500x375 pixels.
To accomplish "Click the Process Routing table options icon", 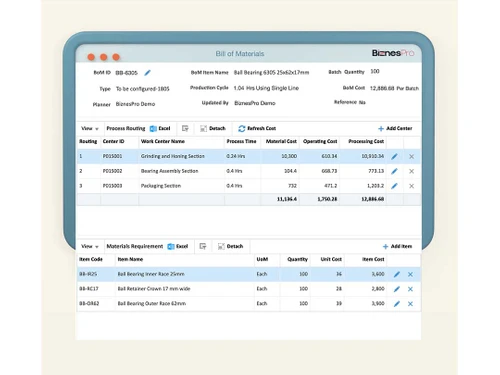I will [x=185, y=128].
